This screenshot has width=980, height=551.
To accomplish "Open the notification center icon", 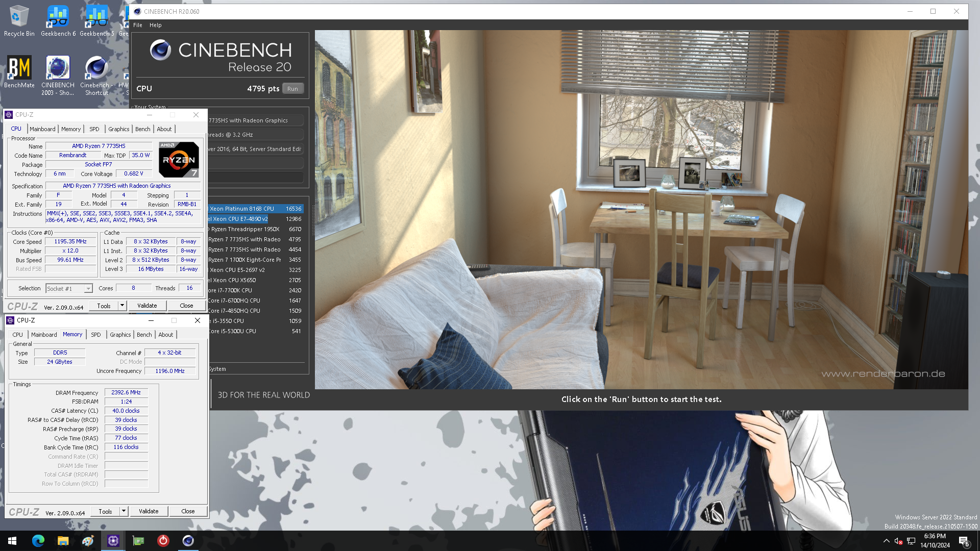I will (964, 541).
